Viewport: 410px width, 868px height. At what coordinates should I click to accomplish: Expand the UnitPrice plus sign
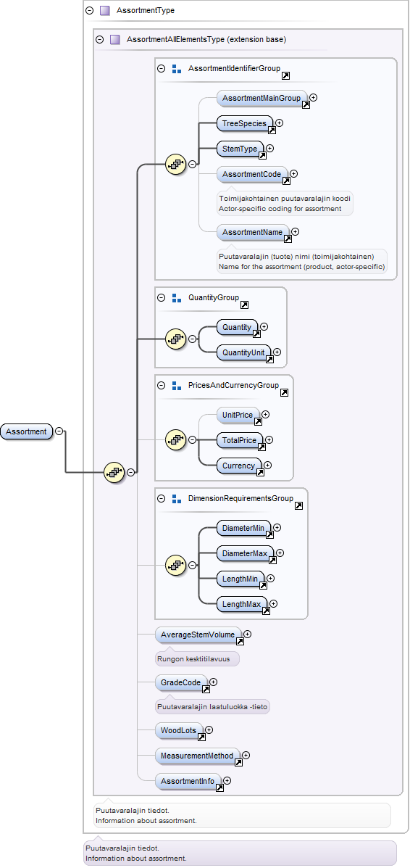click(x=266, y=414)
